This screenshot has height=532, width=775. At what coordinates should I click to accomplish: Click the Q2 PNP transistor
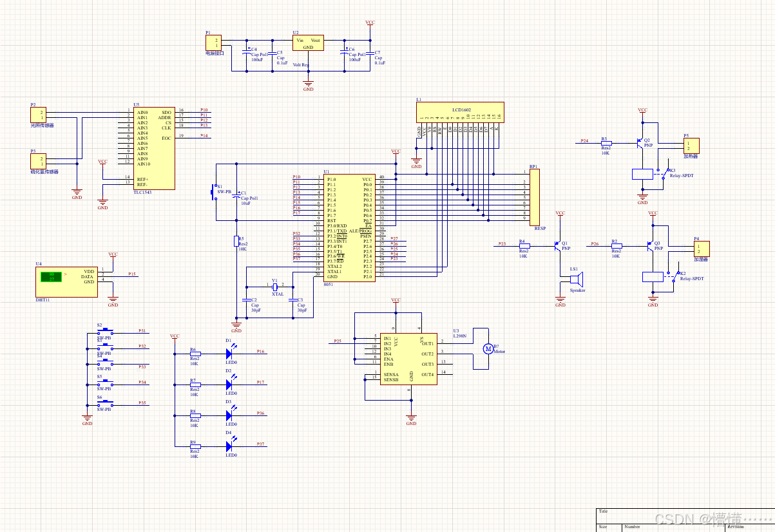click(640, 144)
